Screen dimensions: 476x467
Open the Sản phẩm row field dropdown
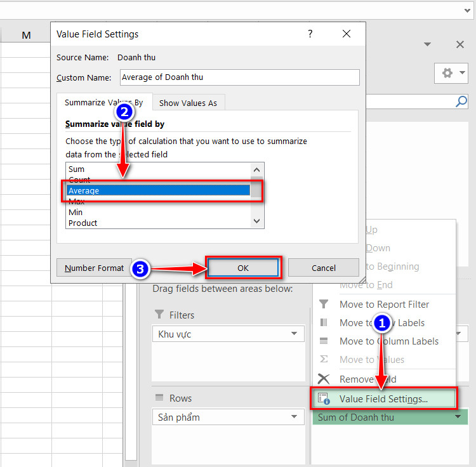[294, 417]
